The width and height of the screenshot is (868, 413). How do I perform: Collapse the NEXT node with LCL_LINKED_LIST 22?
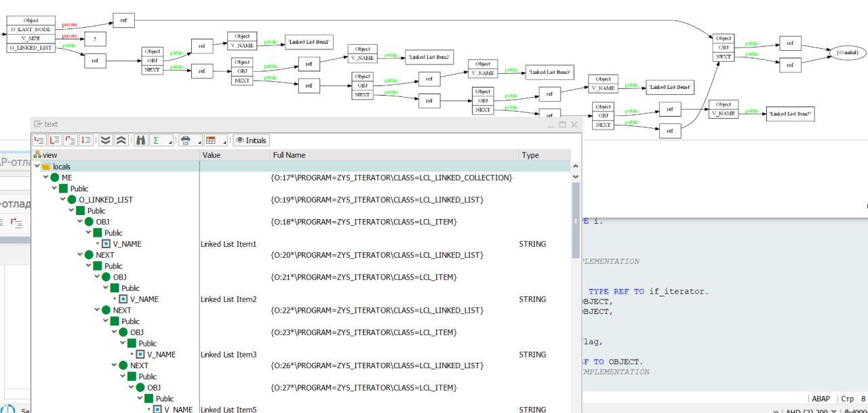(x=97, y=310)
